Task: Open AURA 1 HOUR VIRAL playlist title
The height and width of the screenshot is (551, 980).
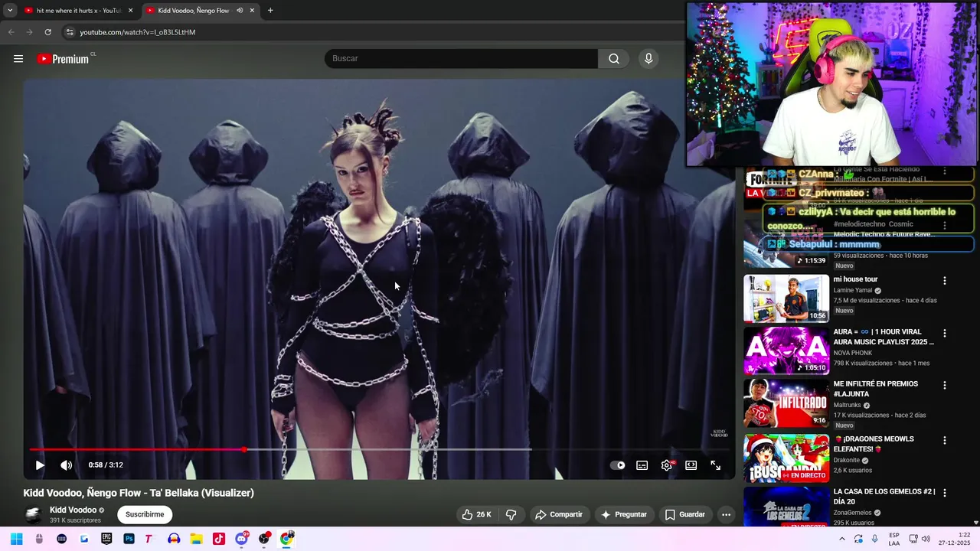Action: click(884, 337)
